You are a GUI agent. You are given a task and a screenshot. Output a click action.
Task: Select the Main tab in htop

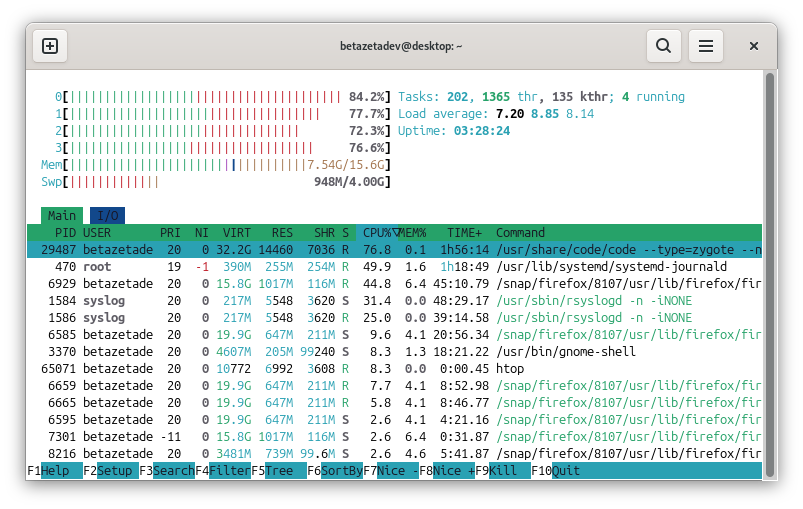point(62,216)
